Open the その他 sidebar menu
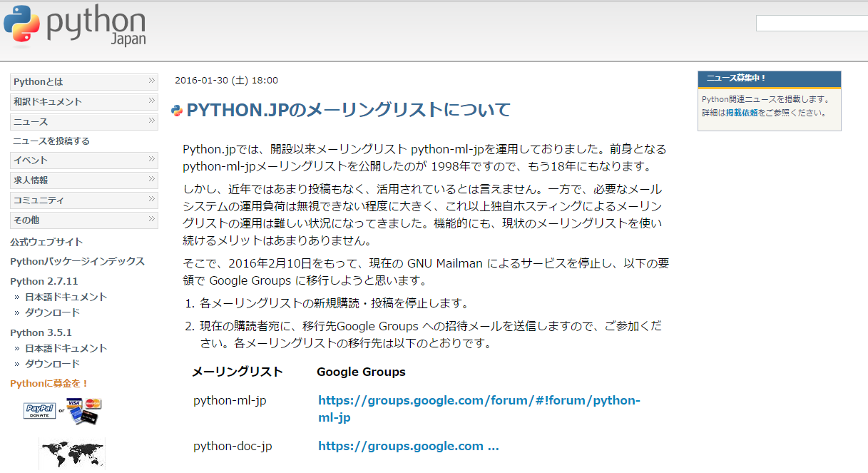This screenshot has height=473, width=868. tap(84, 220)
